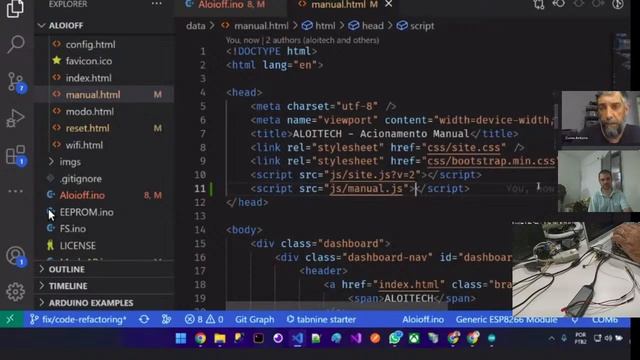Open Git Graph from status bar
Image resolution: width=640 pixels, height=360 pixels.
point(254,319)
